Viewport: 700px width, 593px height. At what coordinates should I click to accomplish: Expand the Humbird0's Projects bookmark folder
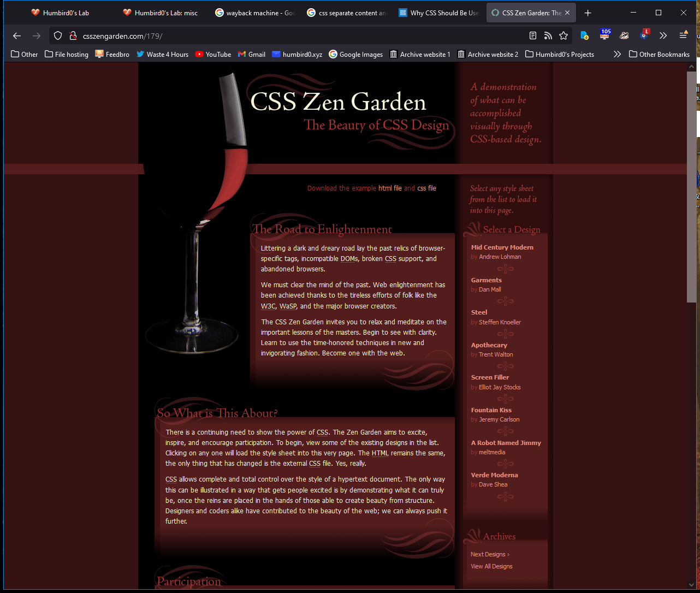pyautogui.click(x=559, y=54)
